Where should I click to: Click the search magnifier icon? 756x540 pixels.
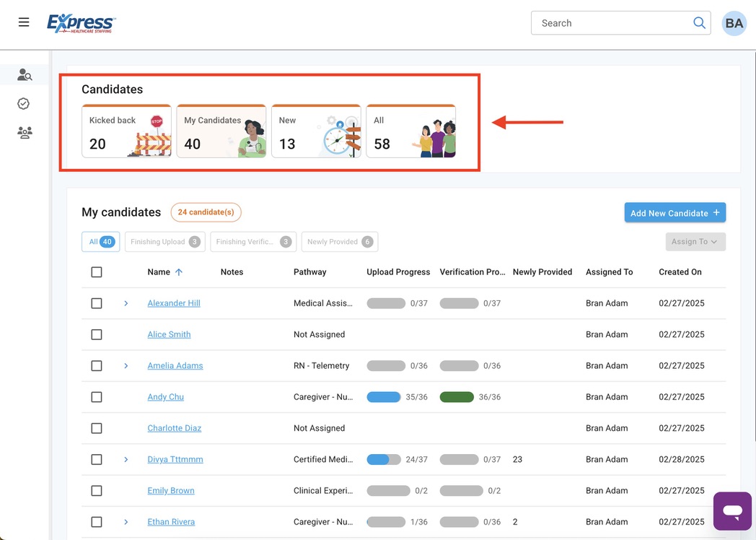click(698, 23)
